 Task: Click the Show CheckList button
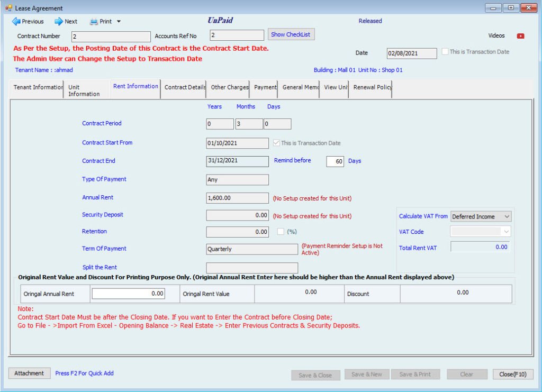pos(291,35)
